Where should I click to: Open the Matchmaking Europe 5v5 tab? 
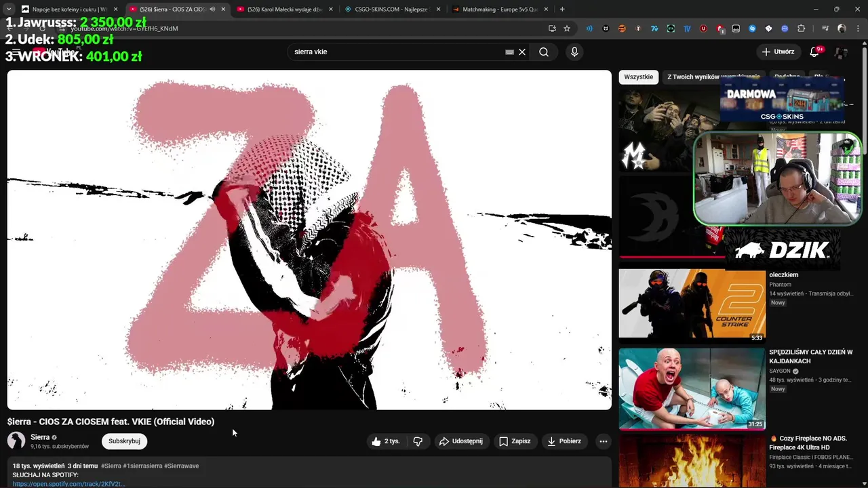(x=500, y=9)
